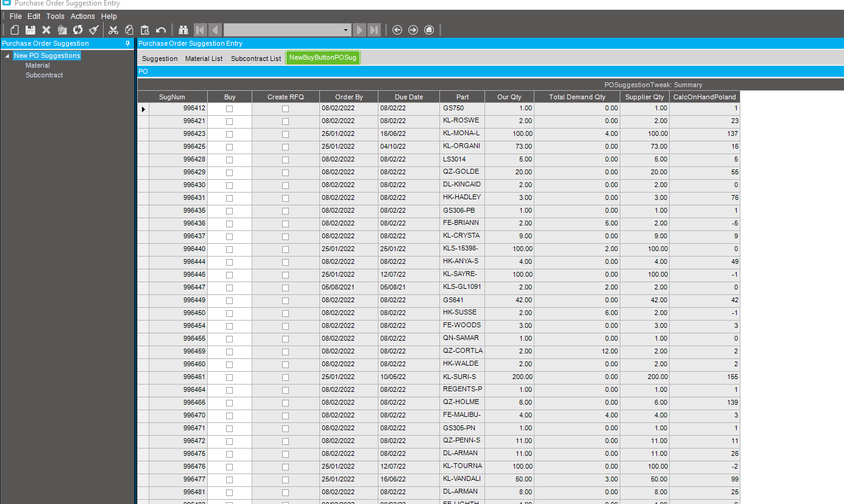Image resolution: width=844 pixels, height=504 pixels.
Task: Click the toolbar icon between Delete and Refresh
Action: [x=62, y=30]
